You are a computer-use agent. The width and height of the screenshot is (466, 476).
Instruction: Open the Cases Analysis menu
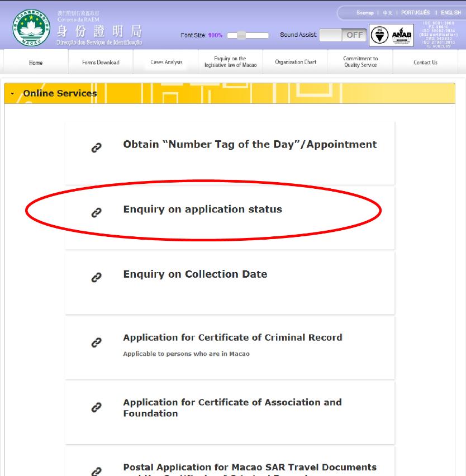click(x=167, y=62)
